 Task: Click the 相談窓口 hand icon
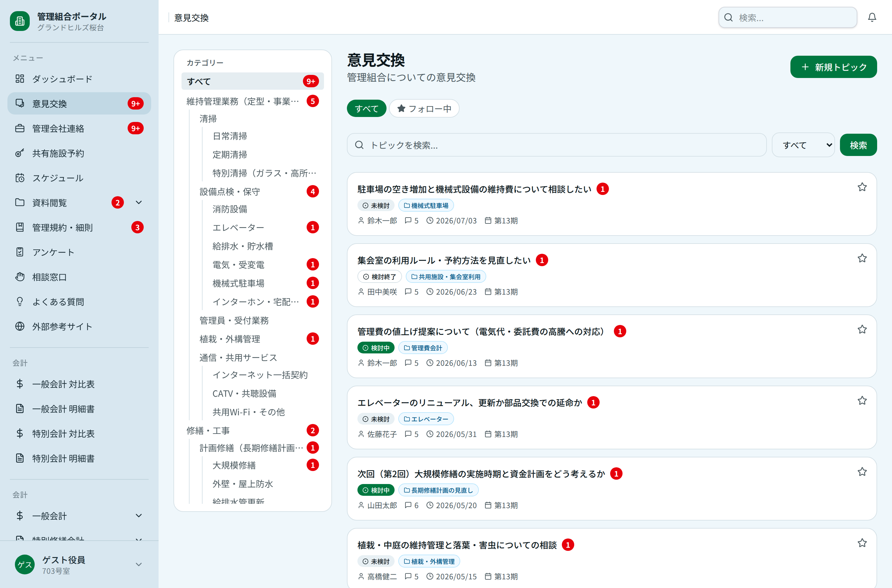(x=20, y=277)
